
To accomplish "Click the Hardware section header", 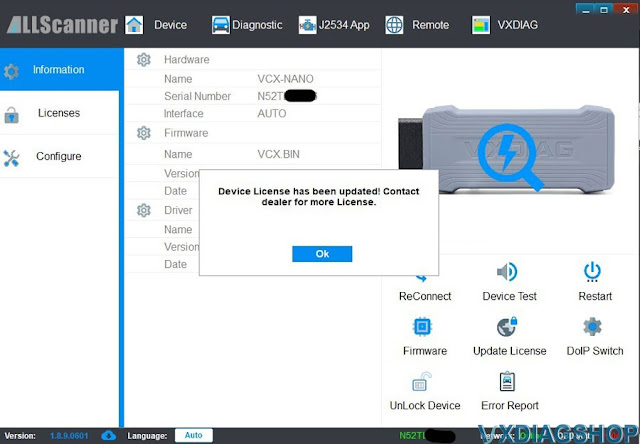I will 187,60.
